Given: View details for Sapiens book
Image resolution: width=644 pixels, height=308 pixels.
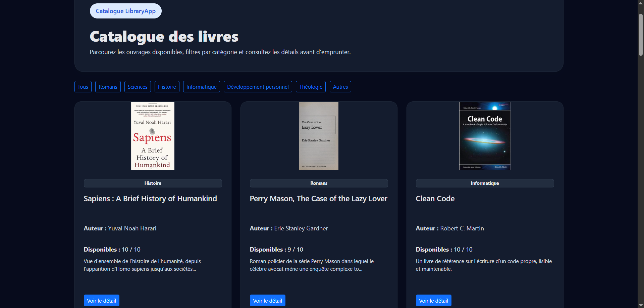Looking at the screenshot, I should (x=102, y=301).
